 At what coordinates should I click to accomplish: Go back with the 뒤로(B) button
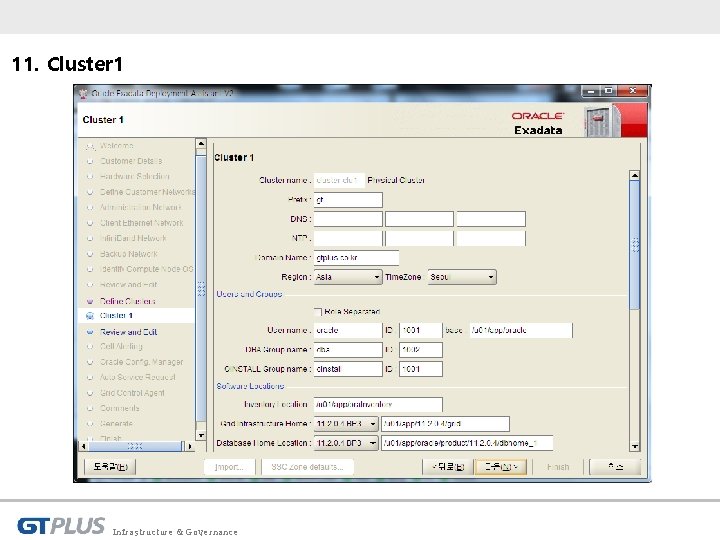click(x=448, y=467)
